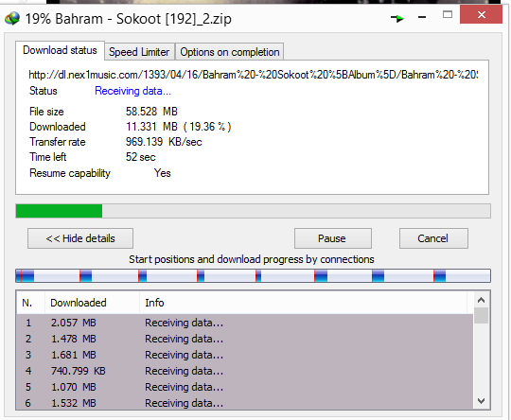Pause the current download
Viewport: 511px width, 420px height.
tap(332, 238)
